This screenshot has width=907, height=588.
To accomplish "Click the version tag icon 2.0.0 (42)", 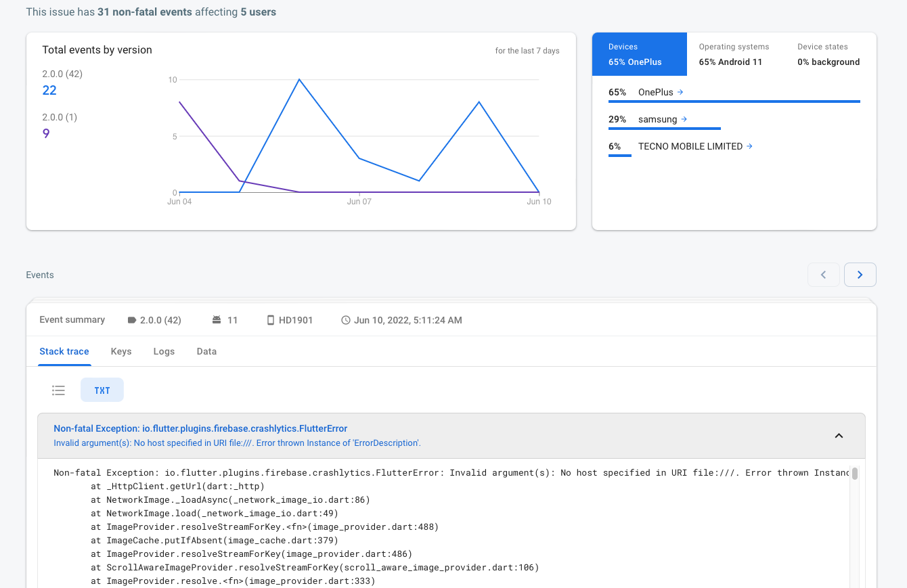I will click(x=131, y=320).
